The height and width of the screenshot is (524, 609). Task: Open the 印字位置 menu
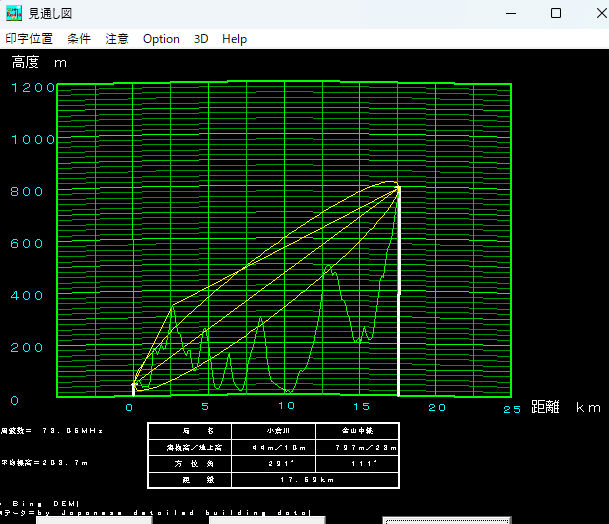click(x=29, y=39)
